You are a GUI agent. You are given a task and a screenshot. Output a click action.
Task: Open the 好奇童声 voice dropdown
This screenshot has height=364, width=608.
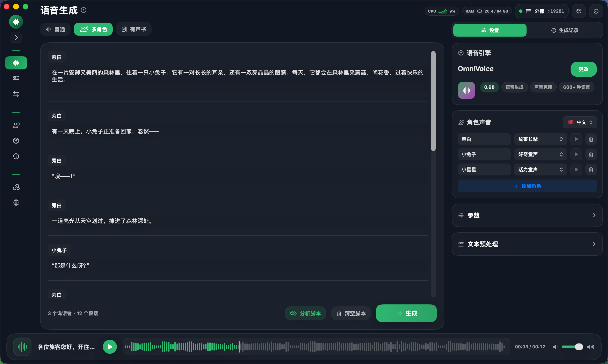click(541, 154)
